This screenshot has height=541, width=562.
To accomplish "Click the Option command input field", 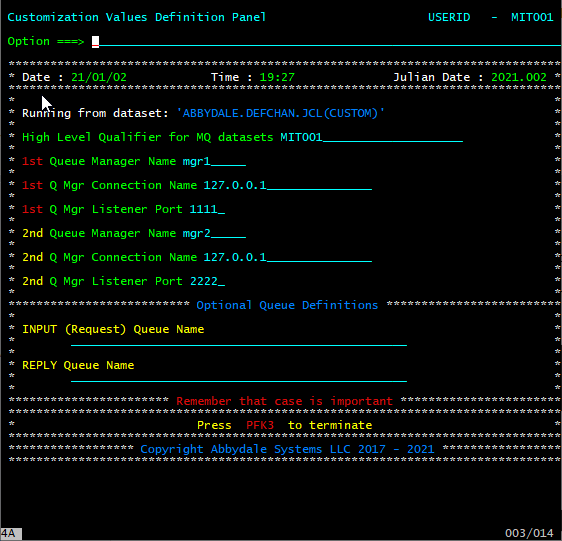I will pos(326,42).
